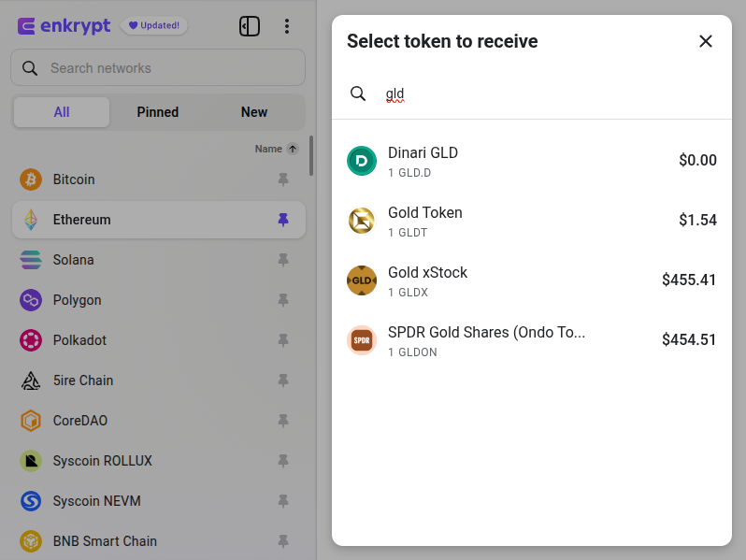The height and width of the screenshot is (560, 746).
Task: Click the BNB Smart Chain icon
Action: pos(31,541)
